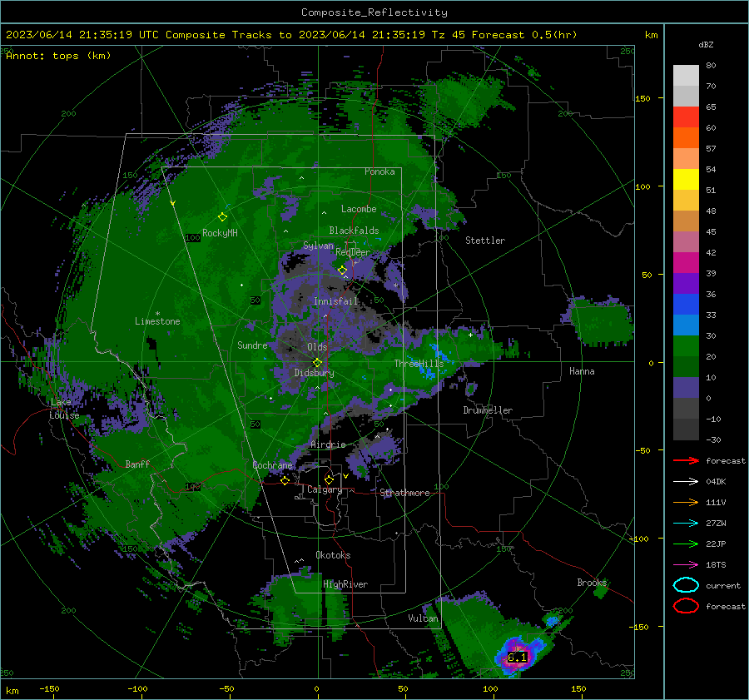Click the Airdrie map label
749x700 pixels.
point(328,444)
